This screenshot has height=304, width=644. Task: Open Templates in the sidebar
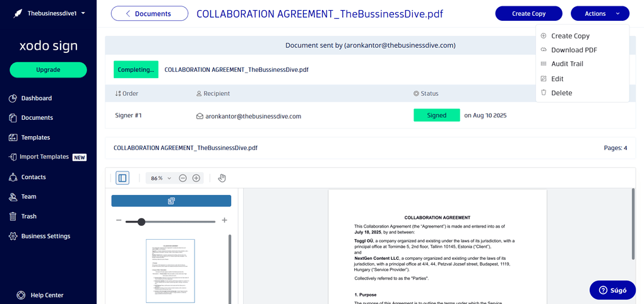35,137
